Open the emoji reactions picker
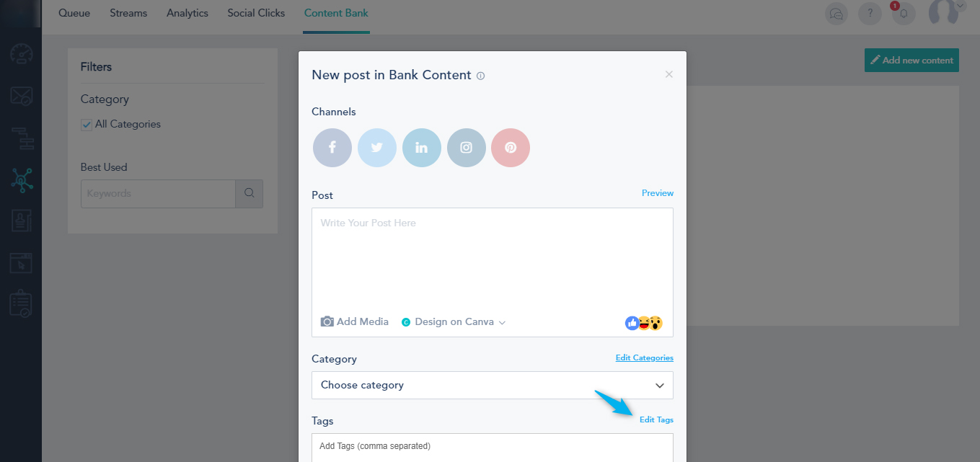The height and width of the screenshot is (462, 980). 643,323
